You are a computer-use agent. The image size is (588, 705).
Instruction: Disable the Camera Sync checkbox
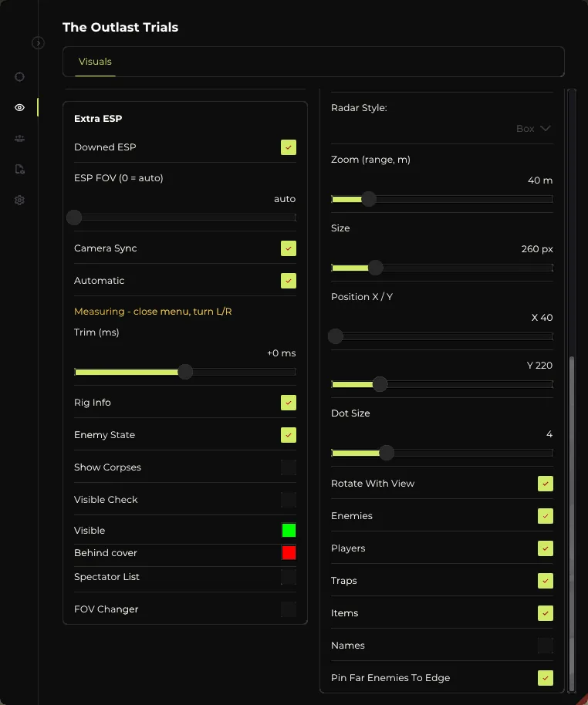pyautogui.click(x=289, y=248)
